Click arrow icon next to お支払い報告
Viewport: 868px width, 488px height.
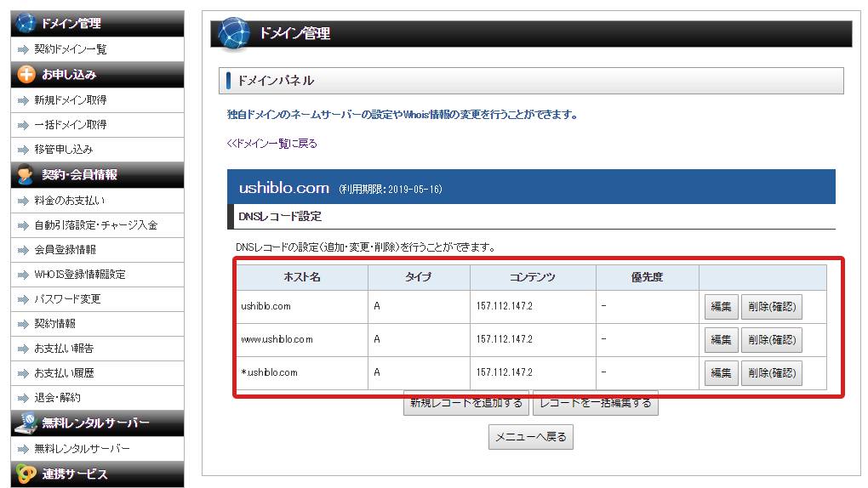point(23,349)
